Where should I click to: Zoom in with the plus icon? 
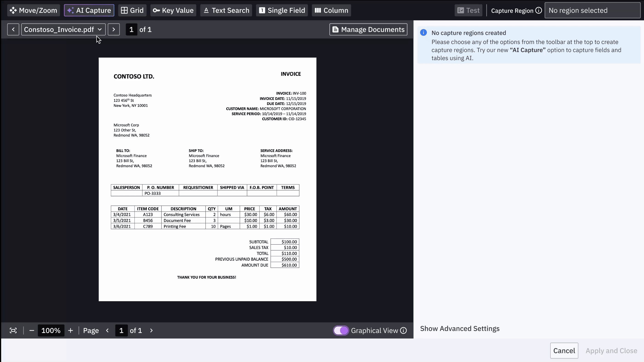[71, 330]
